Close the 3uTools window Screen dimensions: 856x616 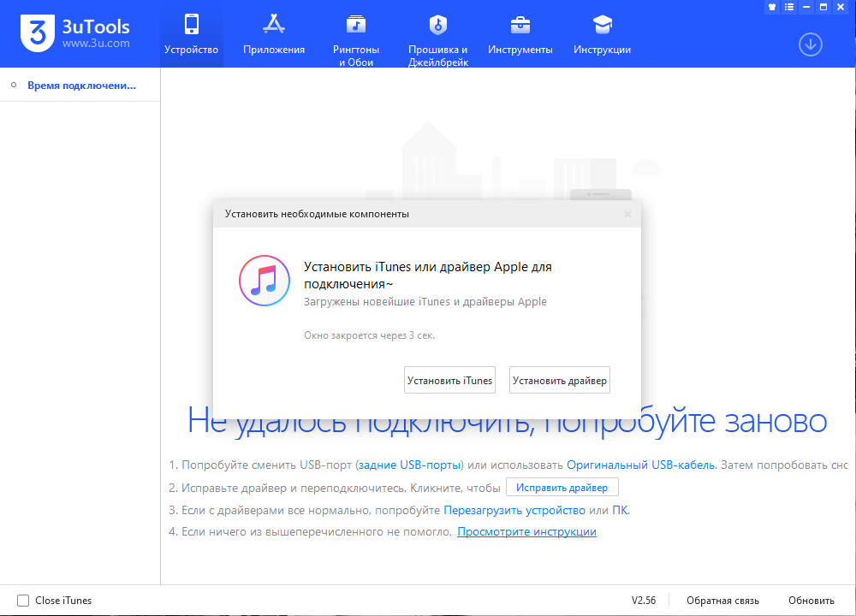[841, 7]
